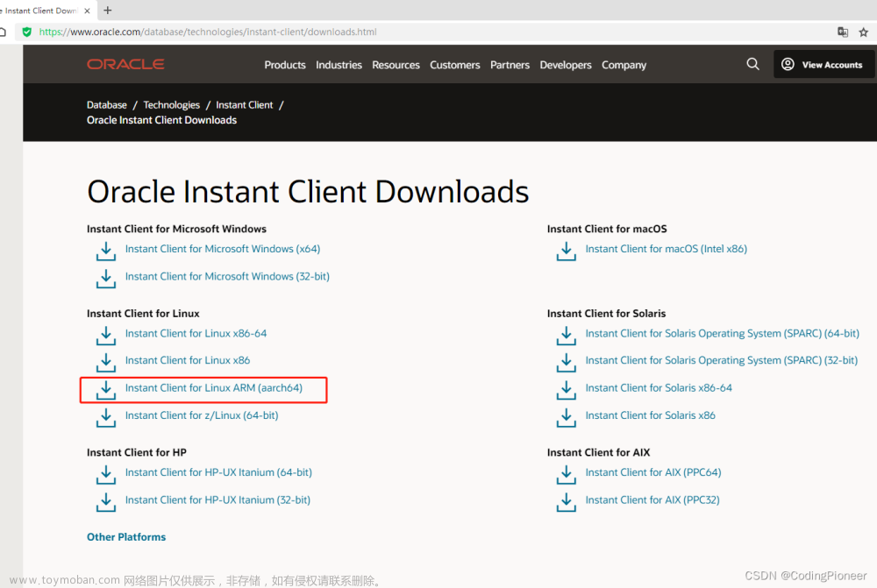Click download icon beside Windows (x64) link
Image resolution: width=877 pixels, height=588 pixels.
point(106,251)
